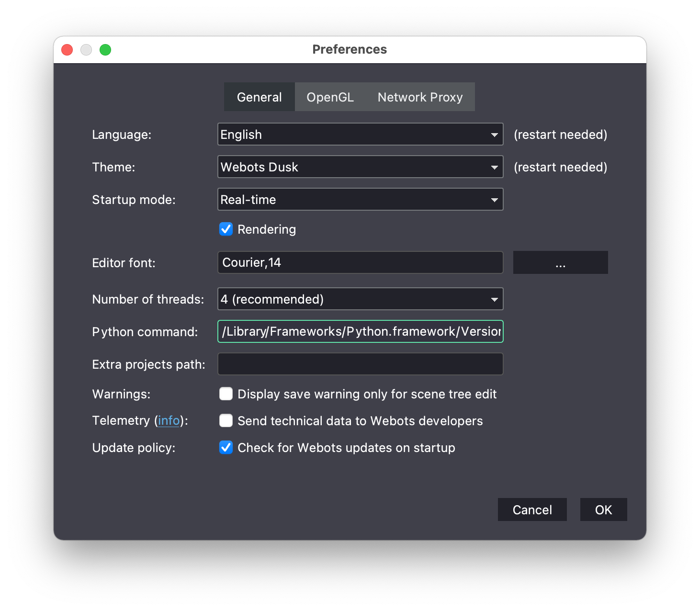Expand the Theme combo box
The width and height of the screenshot is (700, 611).
point(360,167)
